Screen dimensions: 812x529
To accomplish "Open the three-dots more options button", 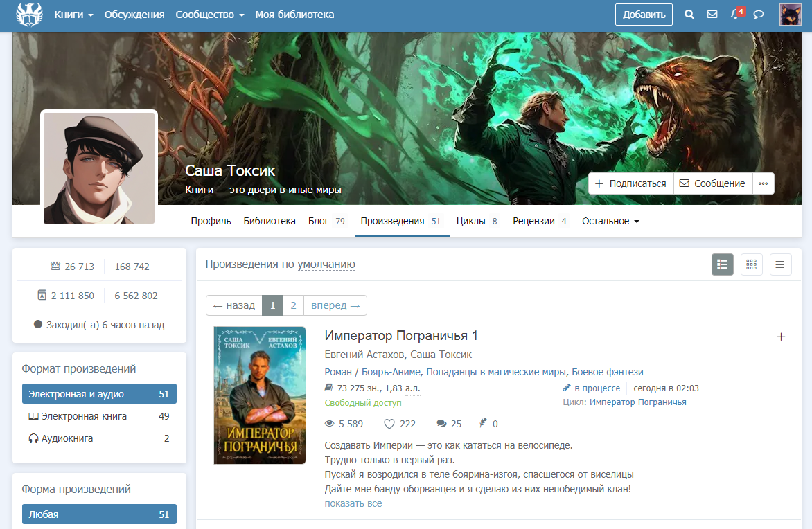I will (764, 183).
